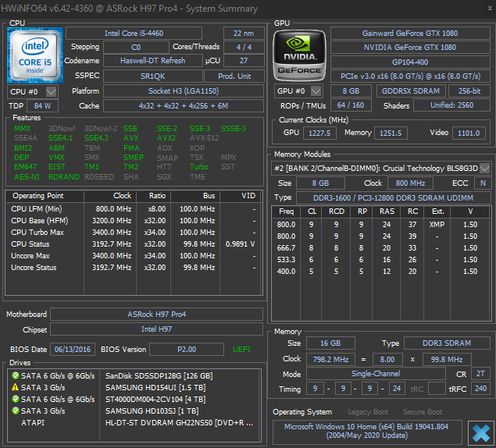Click the Intel H97 chipset field
This screenshot has width=496, height=448.
click(x=156, y=329)
